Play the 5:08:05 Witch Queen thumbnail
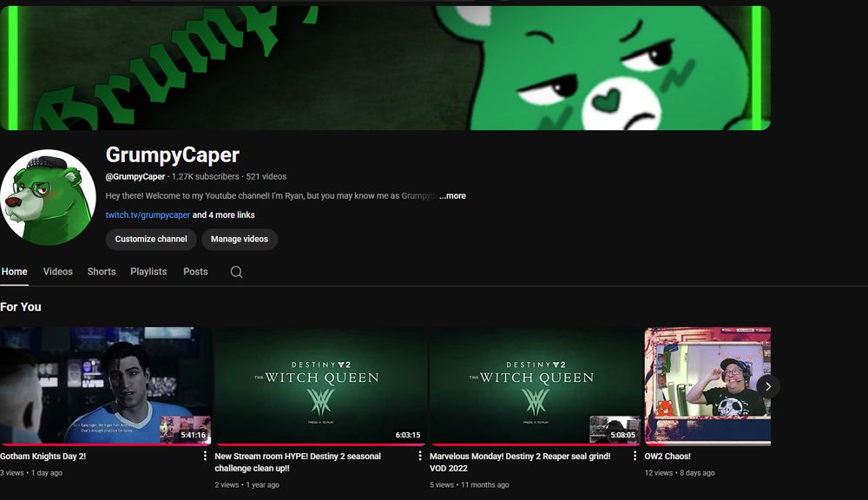This screenshot has height=500, width=868. click(x=536, y=386)
